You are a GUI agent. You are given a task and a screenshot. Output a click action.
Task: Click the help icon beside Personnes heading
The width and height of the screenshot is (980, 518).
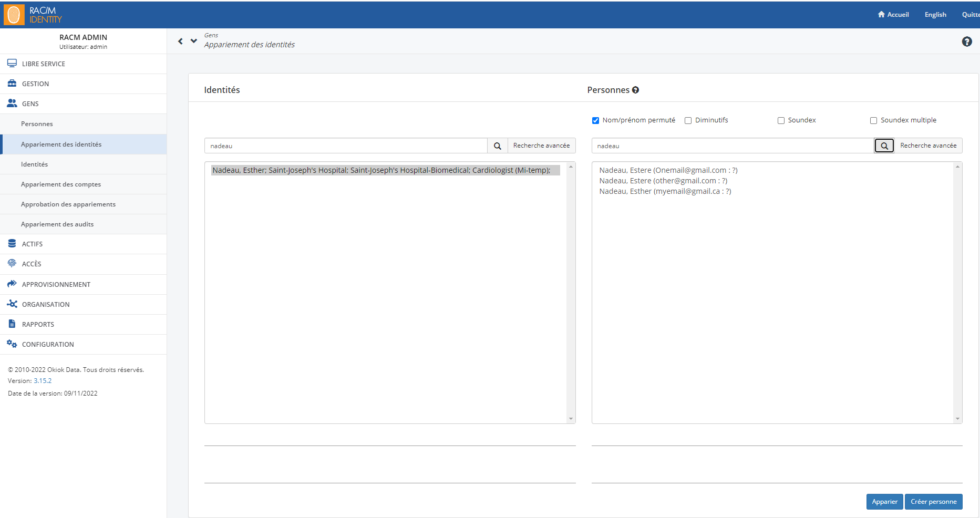pyautogui.click(x=635, y=90)
